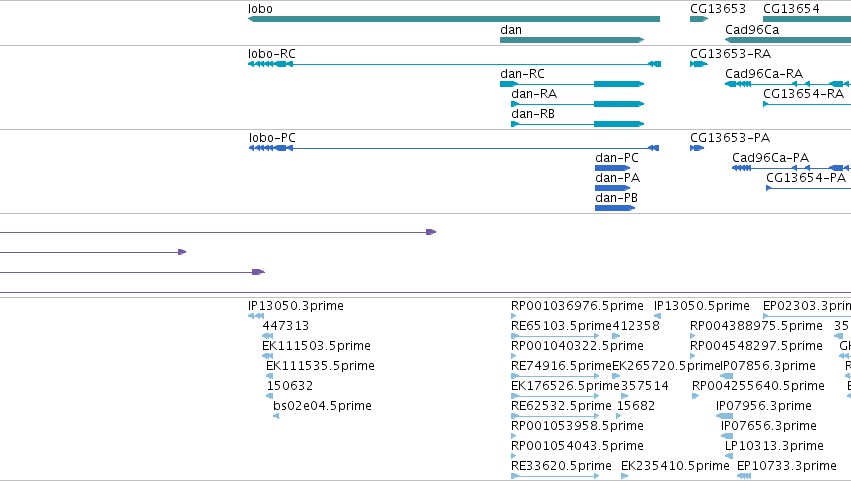Click the IP07656.3prime EST label

click(x=769, y=427)
